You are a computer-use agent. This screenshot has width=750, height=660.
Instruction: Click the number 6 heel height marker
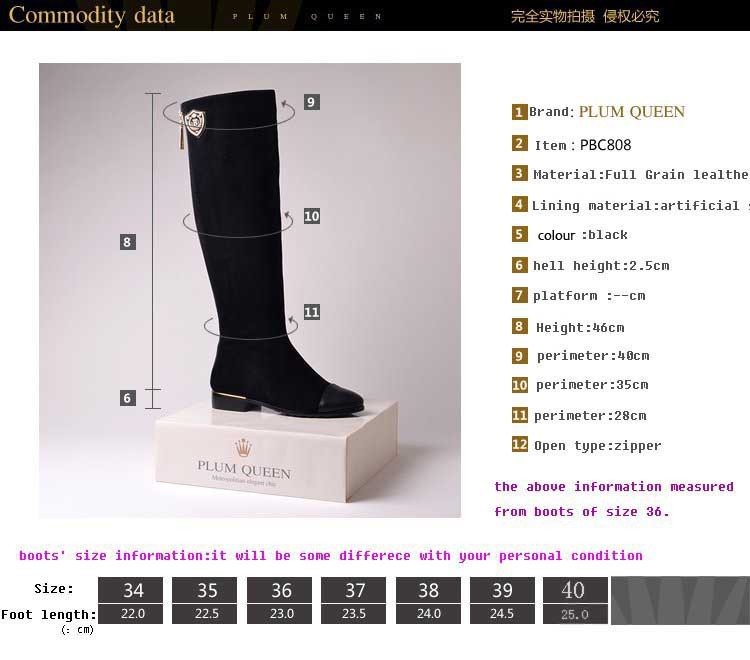pos(127,398)
